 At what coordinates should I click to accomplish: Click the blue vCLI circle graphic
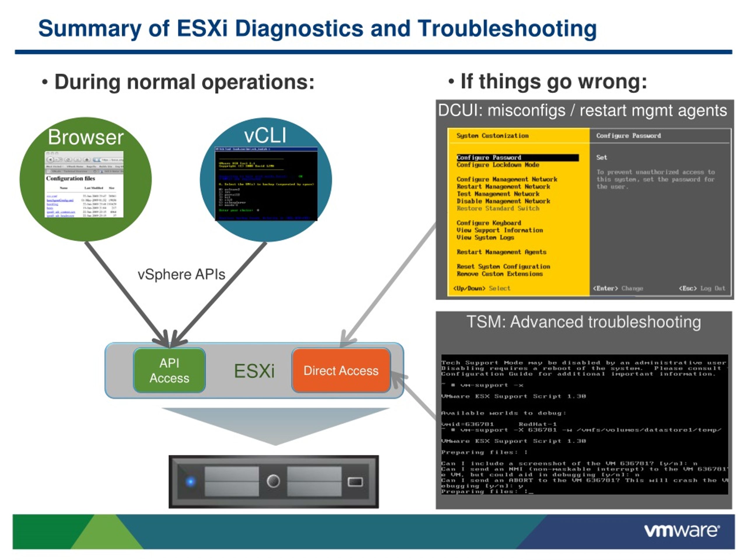(x=266, y=180)
